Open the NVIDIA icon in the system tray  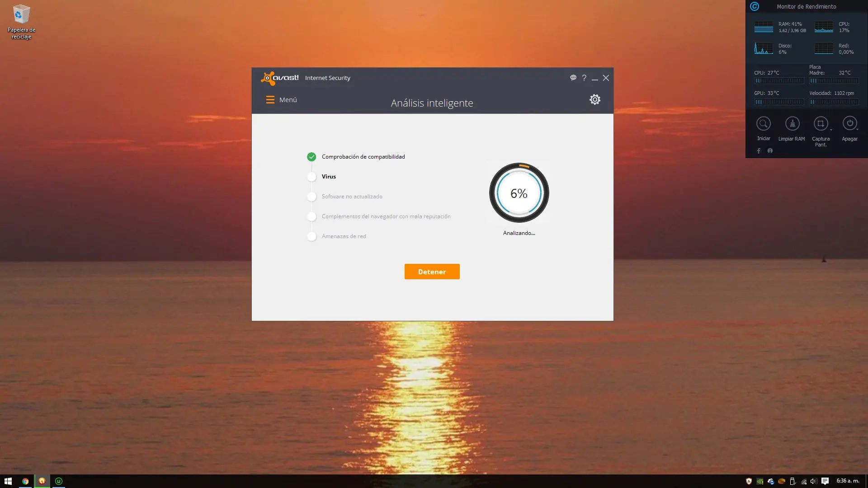[x=760, y=481]
